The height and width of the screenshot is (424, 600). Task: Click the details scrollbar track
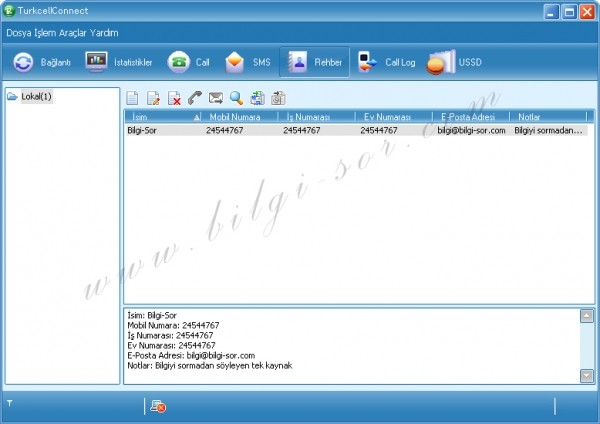(587, 346)
